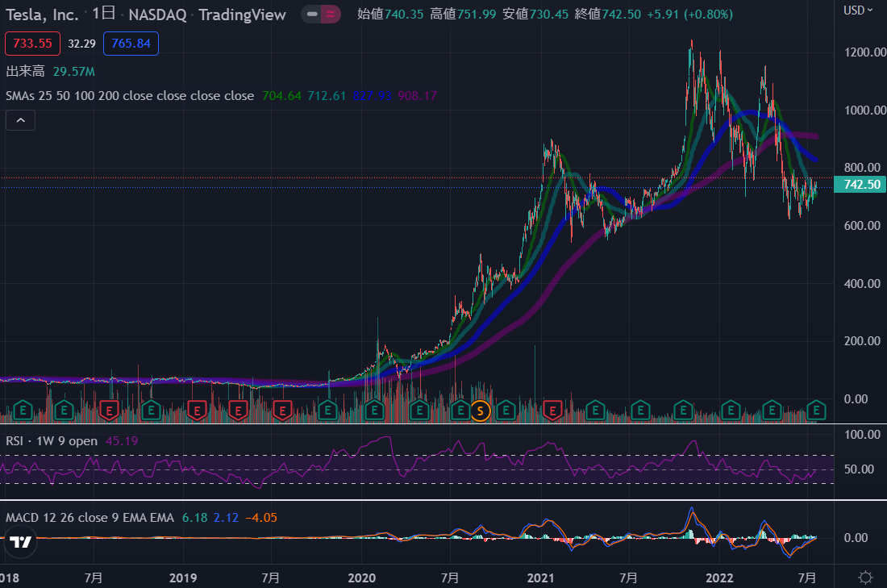Select the April 2019 red earnings marker

click(x=238, y=410)
